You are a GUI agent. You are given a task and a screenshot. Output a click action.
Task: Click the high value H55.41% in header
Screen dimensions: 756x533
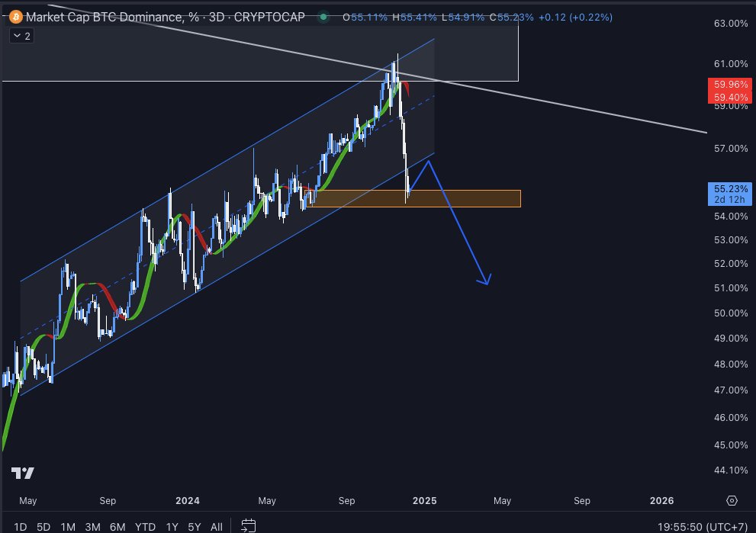[x=414, y=18]
